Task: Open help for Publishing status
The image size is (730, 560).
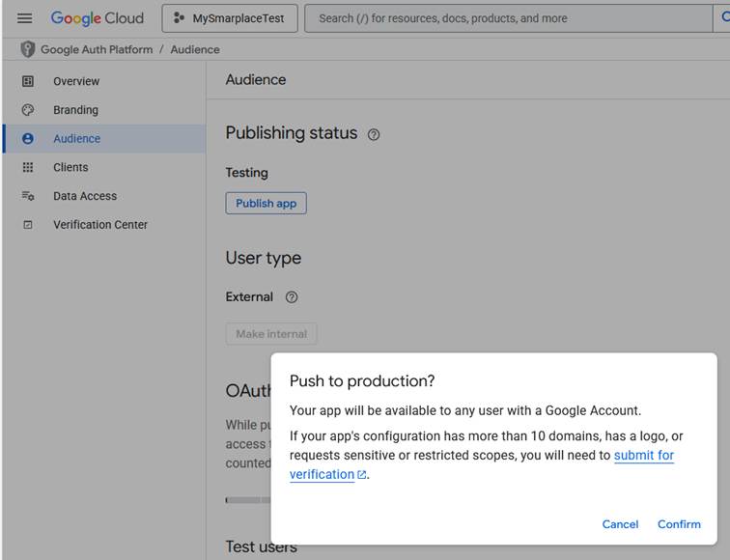Action: click(x=374, y=135)
